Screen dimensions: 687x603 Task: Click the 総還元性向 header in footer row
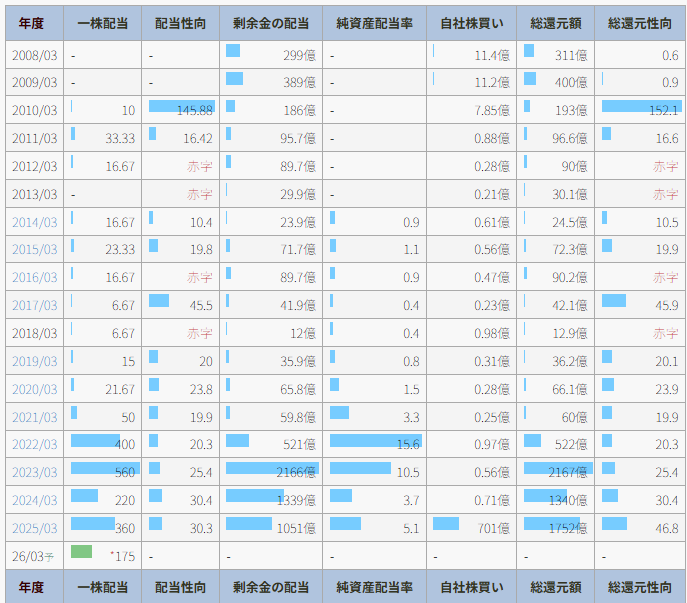tap(640, 587)
